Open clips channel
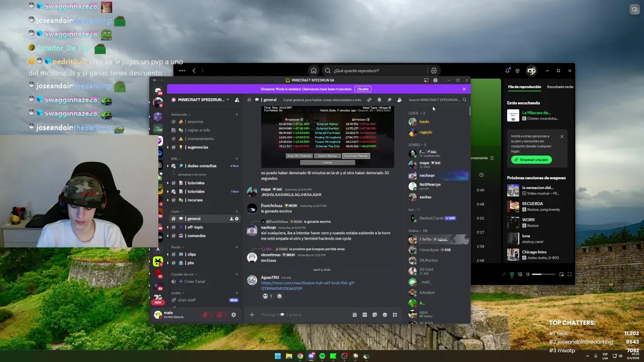This screenshot has width=644, height=362. (204, 254)
